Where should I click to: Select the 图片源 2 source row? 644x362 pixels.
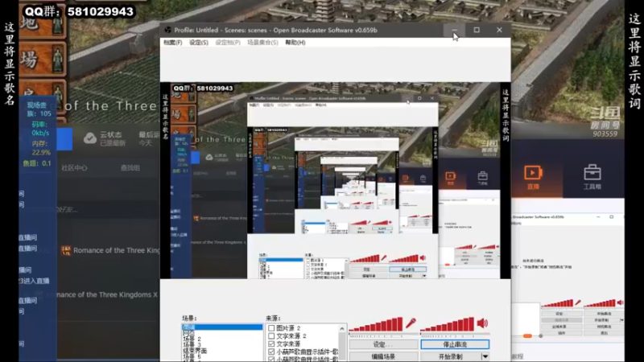point(303,328)
